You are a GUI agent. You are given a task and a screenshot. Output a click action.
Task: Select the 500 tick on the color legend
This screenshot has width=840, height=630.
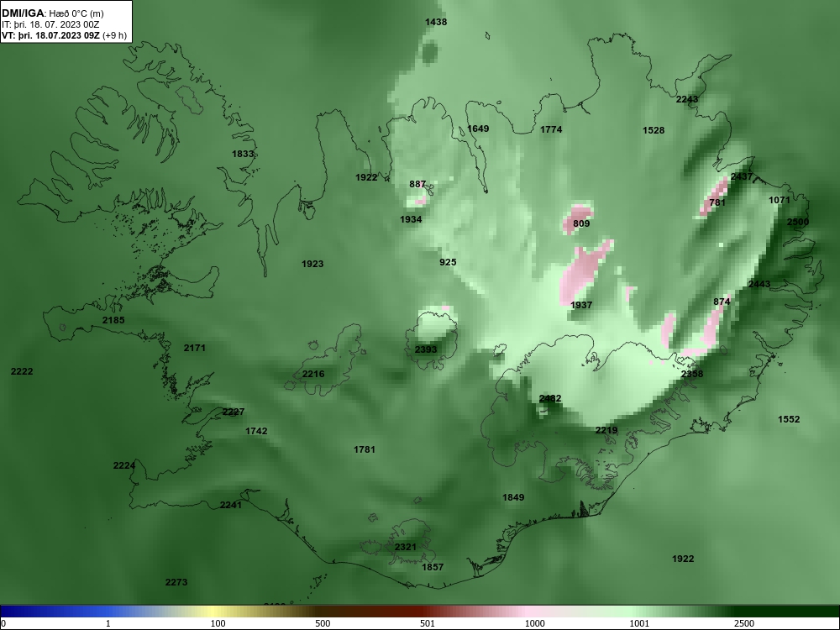[323, 623]
